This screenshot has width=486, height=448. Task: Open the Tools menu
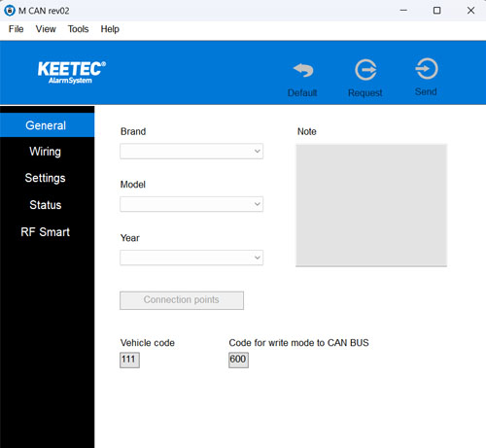click(x=78, y=29)
